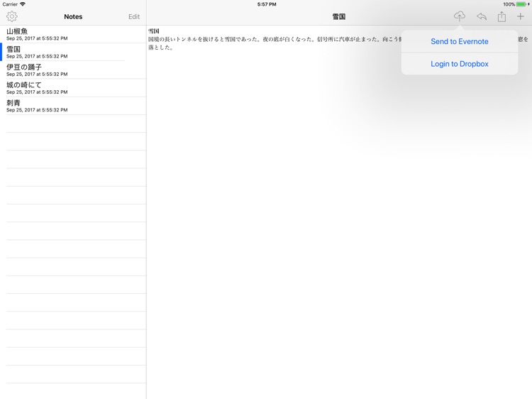Select Login to Dropbox
The width and height of the screenshot is (532, 399).
point(460,64)
